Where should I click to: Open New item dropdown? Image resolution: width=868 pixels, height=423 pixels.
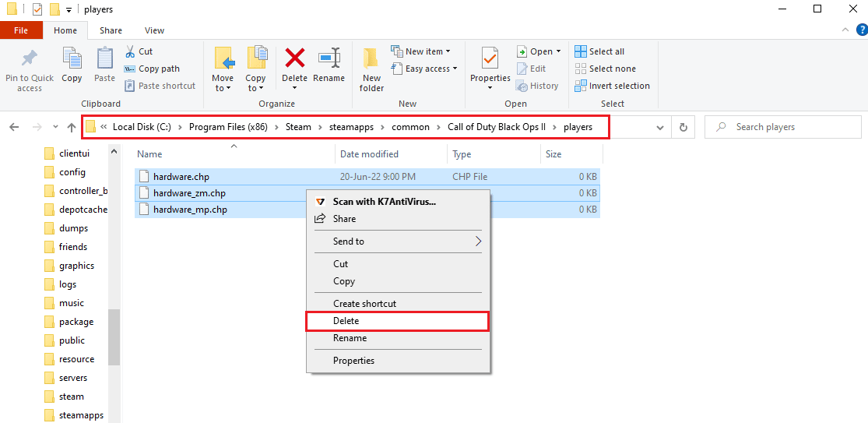click(420, 51)
